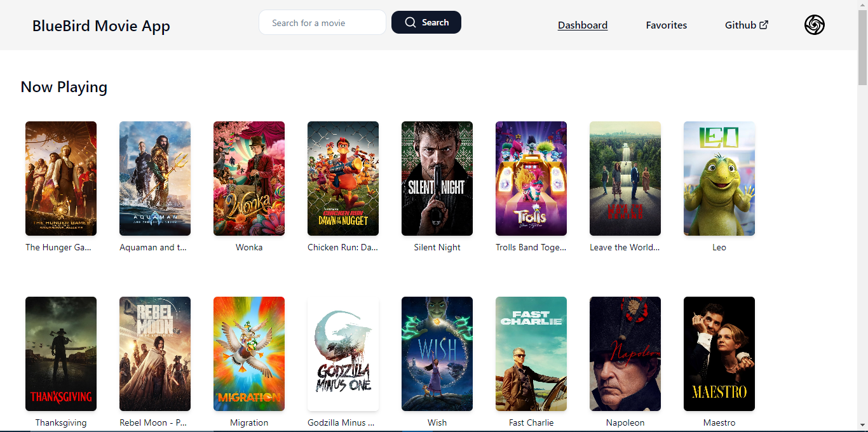Open The Hunger Games poster
Screen dimensions: 868x432
click(61, 179)
